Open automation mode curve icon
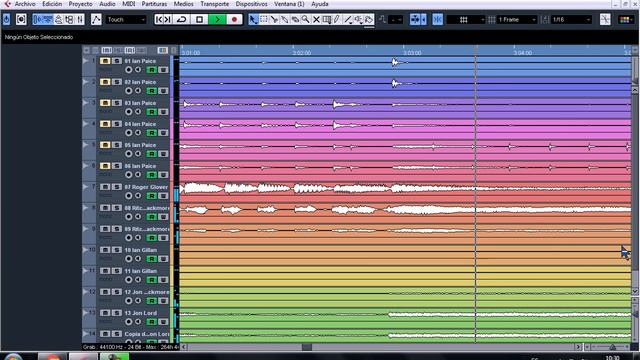Viewport: 640px width, 360px height. [96, 19]
